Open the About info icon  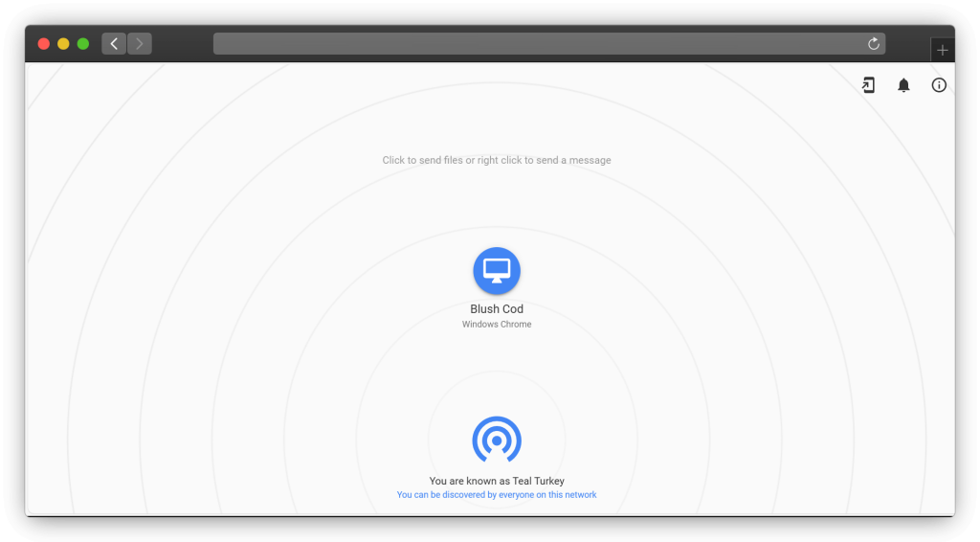(x=939, y=85)
